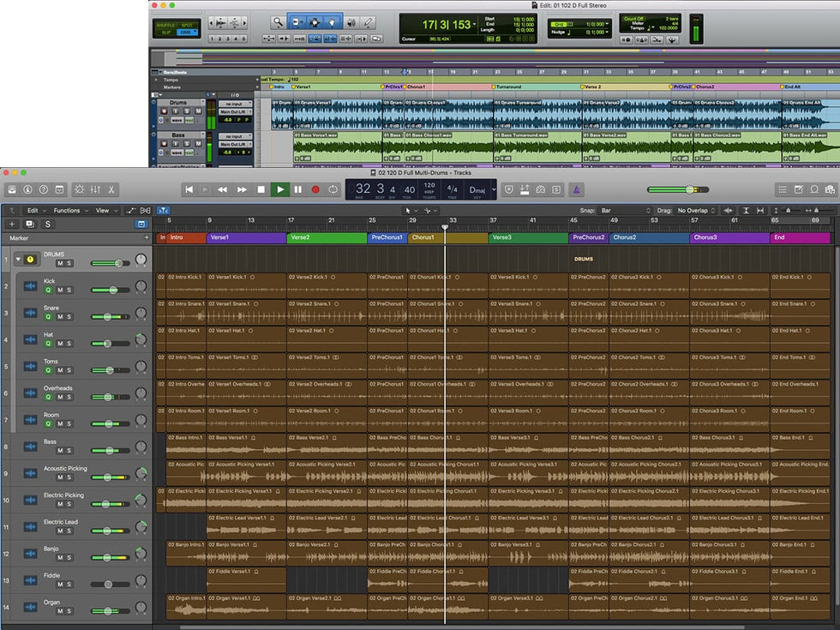
Task: Open the Mixer from the control bar
Action: (x=95, y=189)
